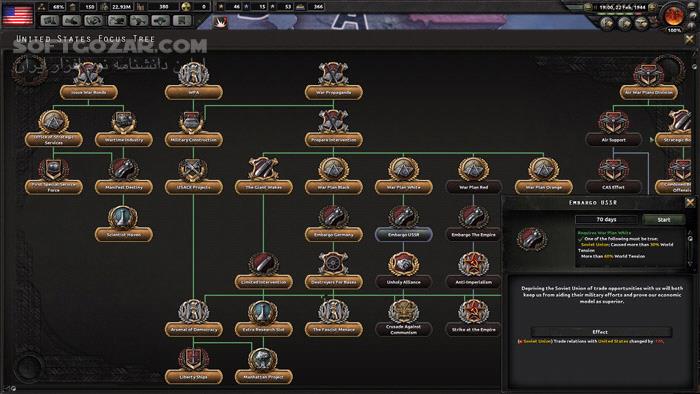
Task: Select the Scientist Haven focus
Action: (124, 234)
